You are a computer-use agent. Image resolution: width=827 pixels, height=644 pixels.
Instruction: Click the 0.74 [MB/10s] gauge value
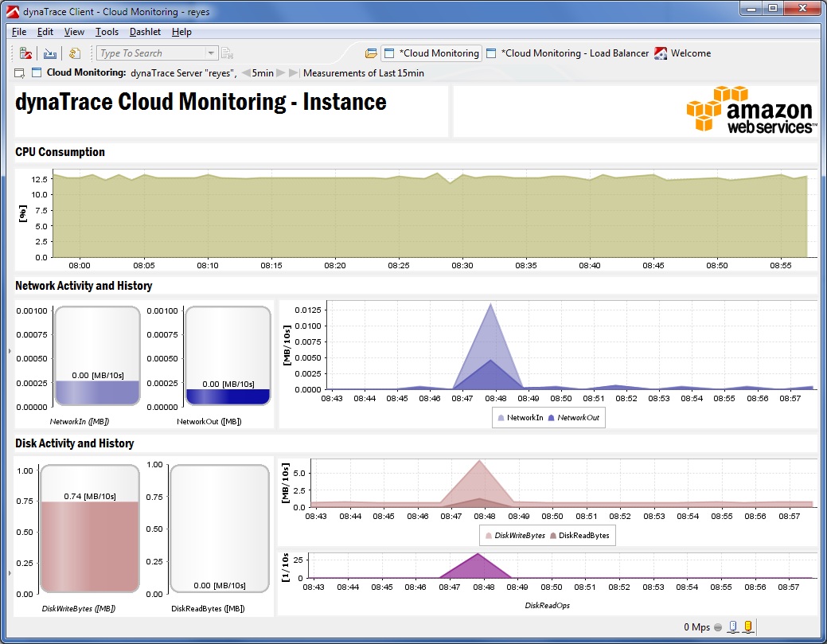point(90,496)
